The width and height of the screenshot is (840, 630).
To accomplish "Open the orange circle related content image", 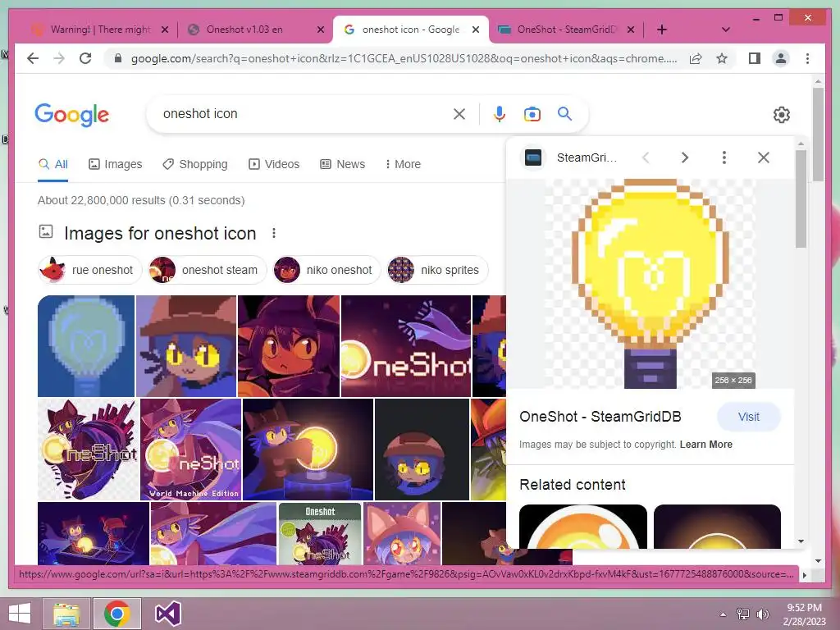I will 583,526.
